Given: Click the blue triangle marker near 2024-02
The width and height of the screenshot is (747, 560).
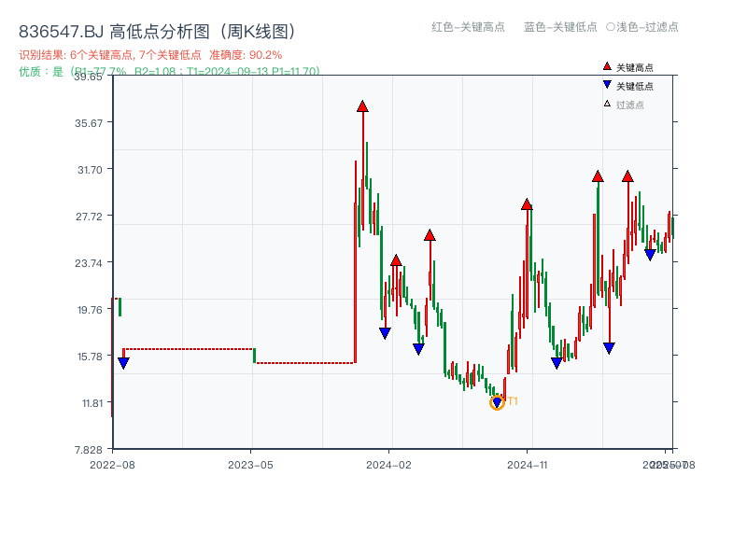Looking at the screenshot, I should [385, 332].
